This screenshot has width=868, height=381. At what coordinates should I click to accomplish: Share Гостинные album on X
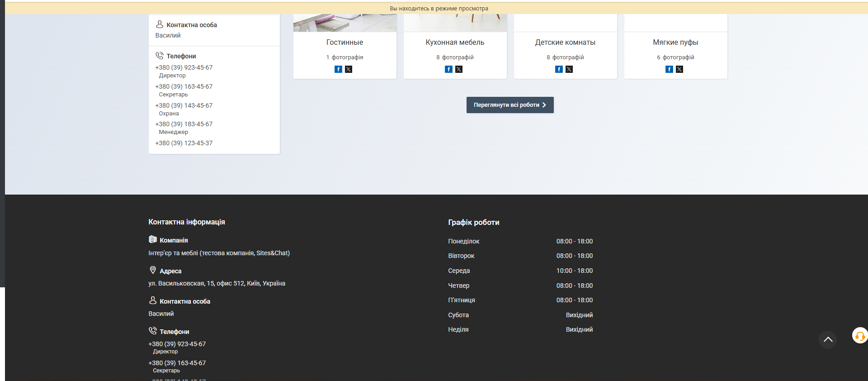(349, 69)
